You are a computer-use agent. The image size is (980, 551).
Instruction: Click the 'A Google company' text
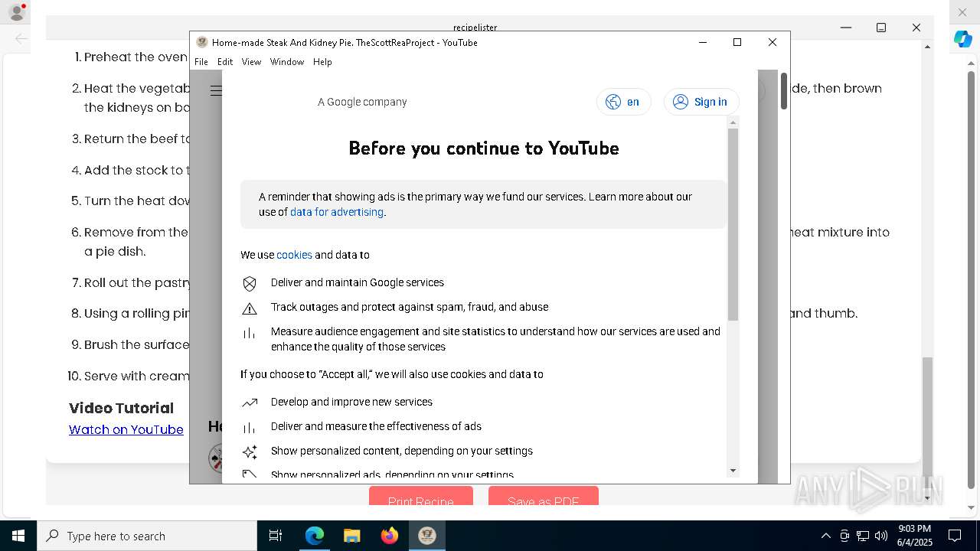click(362, 102)
